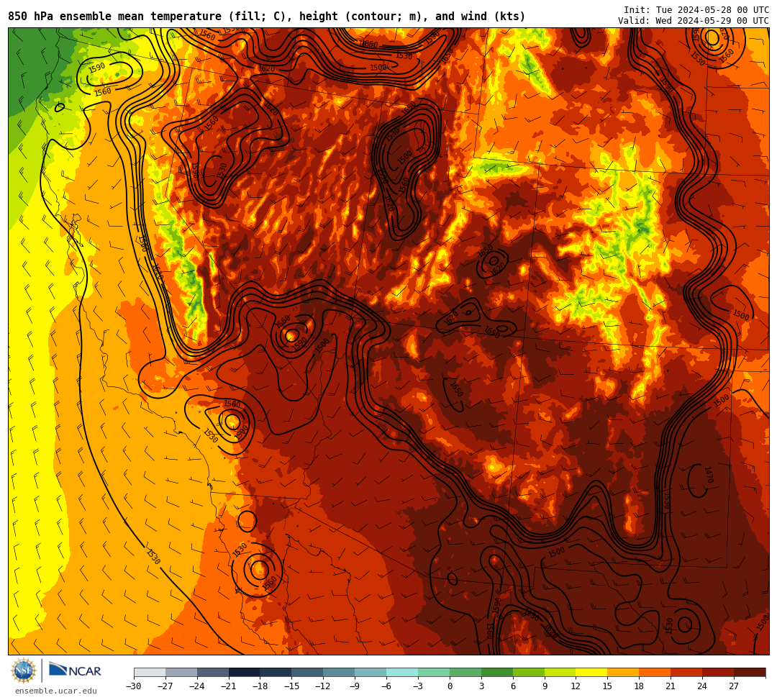Pick the dark green swatch between 3 and 6
Viewport: 777px width, 700px height.
[497, 672]
